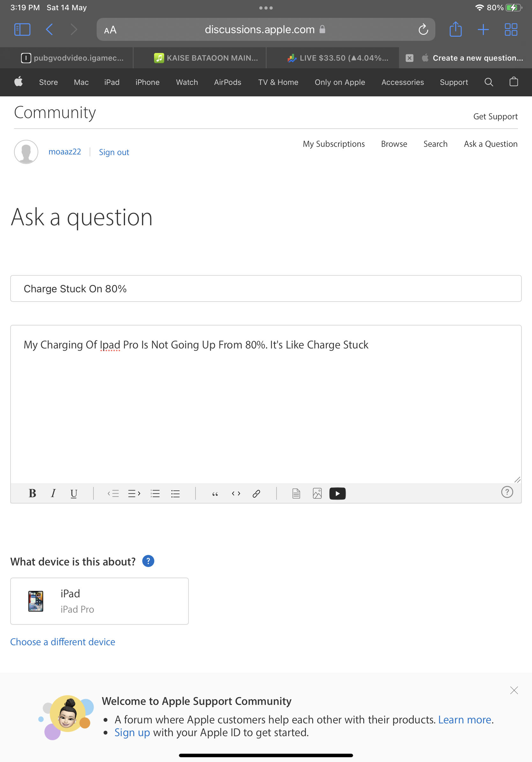The height and width of the screenshot is (762, 532).
Task: Toggle underline formatting
Action: tap(74, 494)
